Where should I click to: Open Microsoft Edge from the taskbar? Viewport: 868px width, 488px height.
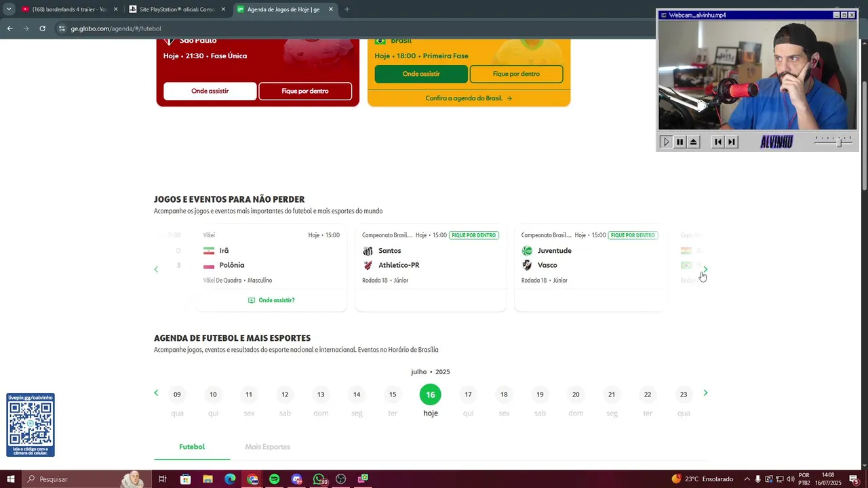(x=230, y=479)
